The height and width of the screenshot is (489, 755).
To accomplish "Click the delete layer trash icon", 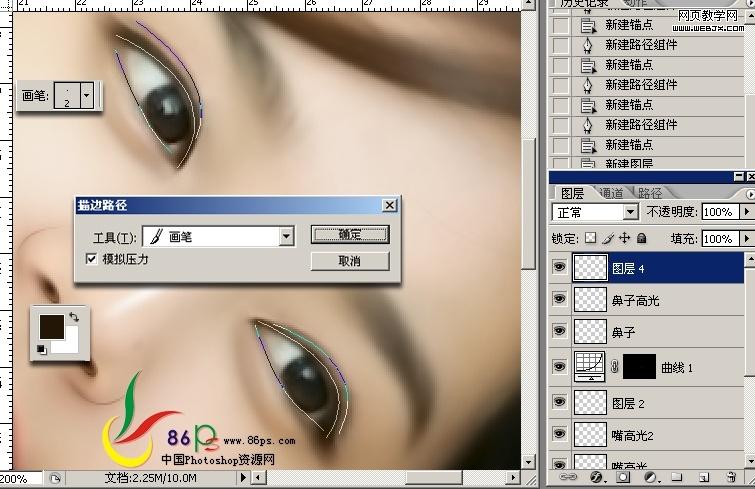I will [x=731, y=476].
